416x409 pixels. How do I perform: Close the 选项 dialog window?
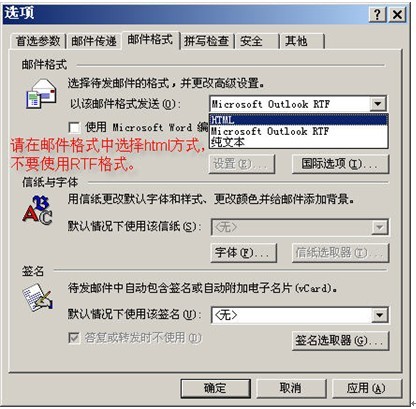(x=397, y=14)
